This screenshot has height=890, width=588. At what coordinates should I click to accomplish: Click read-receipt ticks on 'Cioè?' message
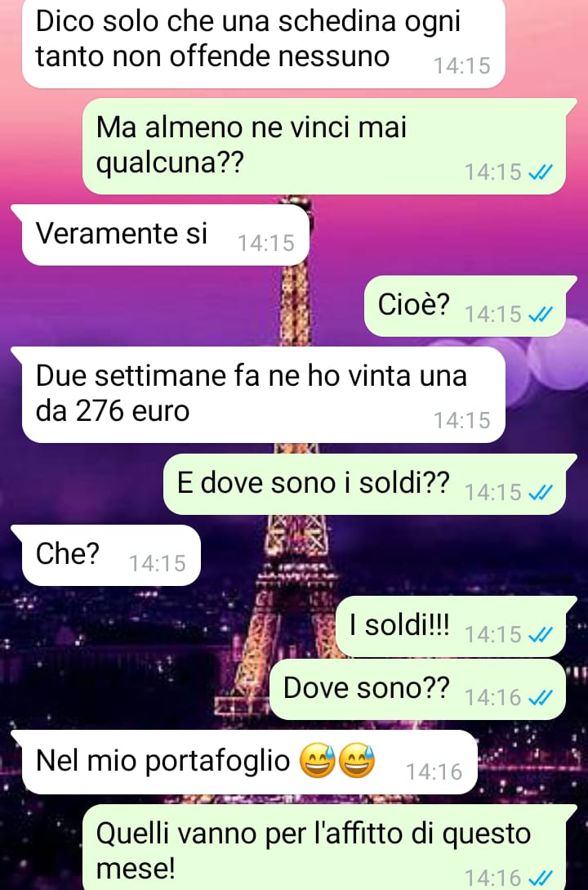[540, 314]
